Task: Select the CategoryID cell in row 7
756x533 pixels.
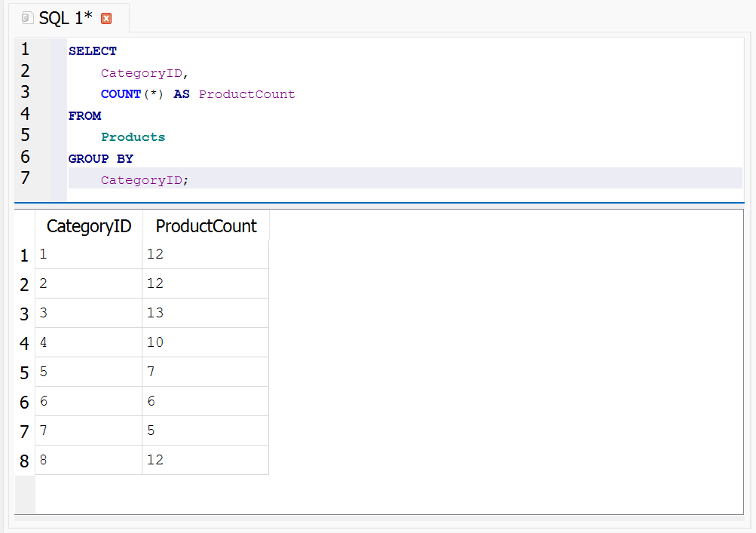Action: point(88,430)
